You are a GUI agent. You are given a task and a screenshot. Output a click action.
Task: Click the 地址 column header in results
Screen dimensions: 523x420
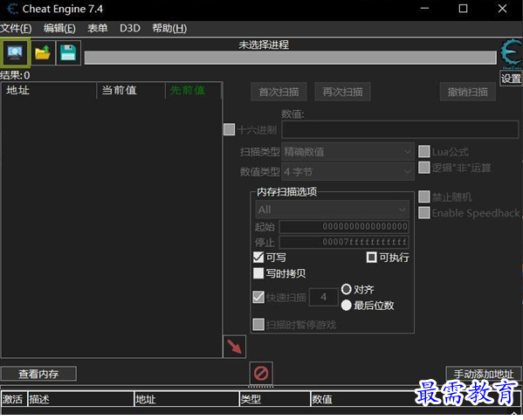(x=49, y=91)
